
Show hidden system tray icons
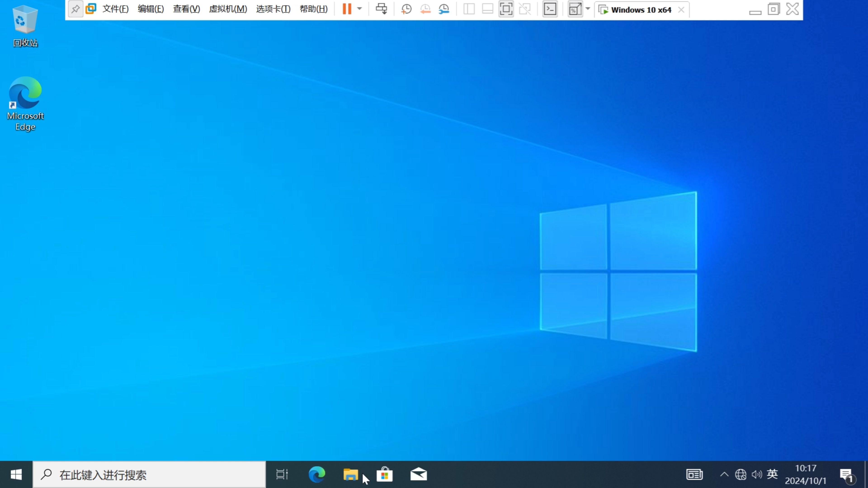[x=724, y=474]
